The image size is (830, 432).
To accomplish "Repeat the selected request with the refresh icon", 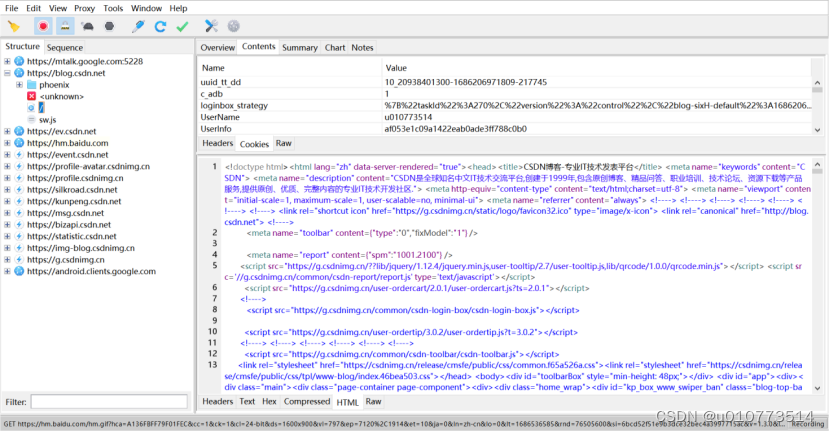I will pos(160,26).
